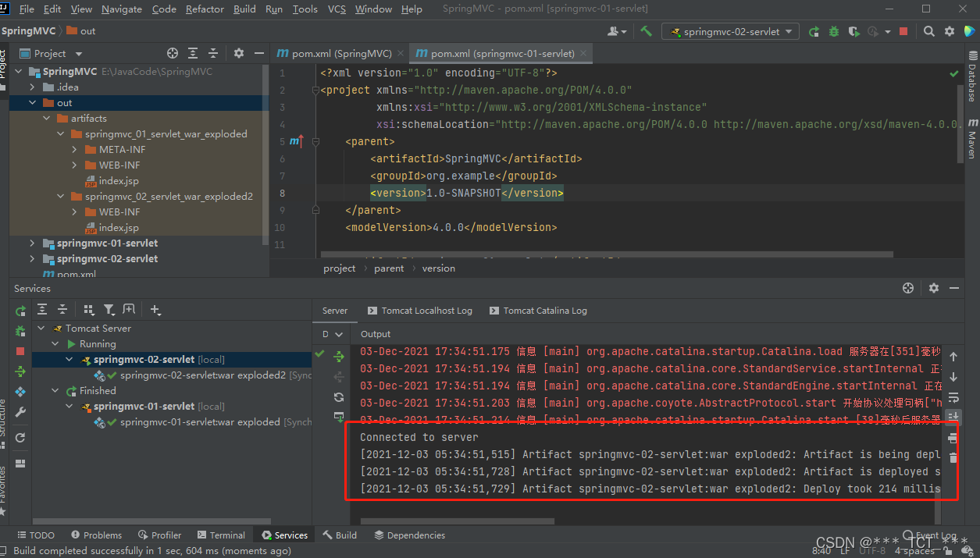Expand the .idea folder
The image size is (980, 558).
coord(32,87)
